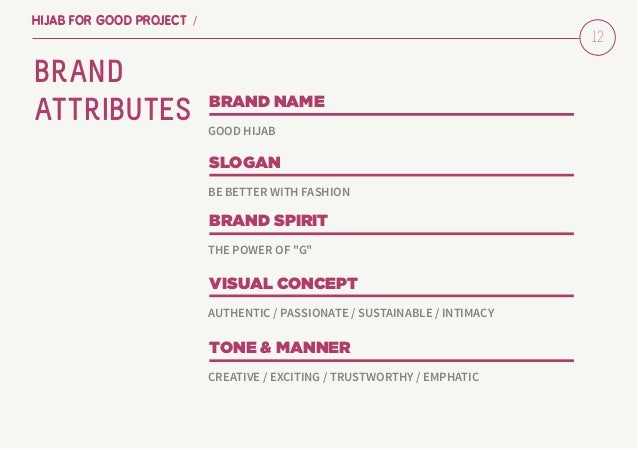Click the VISUAL CONCEPT heading
This screenshot has height=450, width=638.
click(283, 283)
